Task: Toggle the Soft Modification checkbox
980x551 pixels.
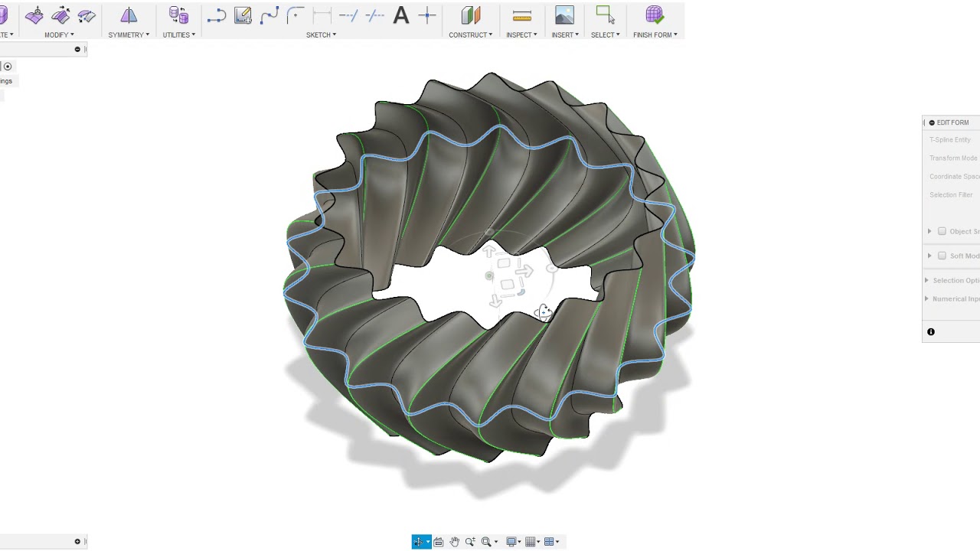Action: (x=942, y=256)
